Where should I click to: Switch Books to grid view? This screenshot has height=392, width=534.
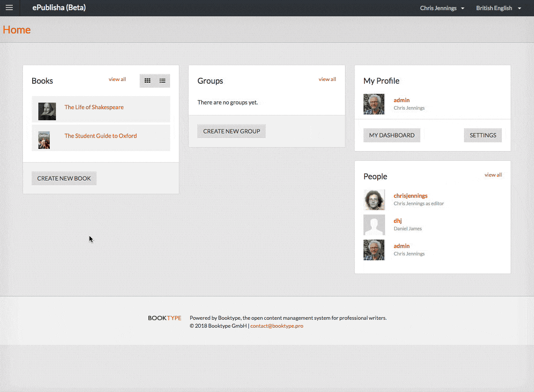tap(148, 81)
